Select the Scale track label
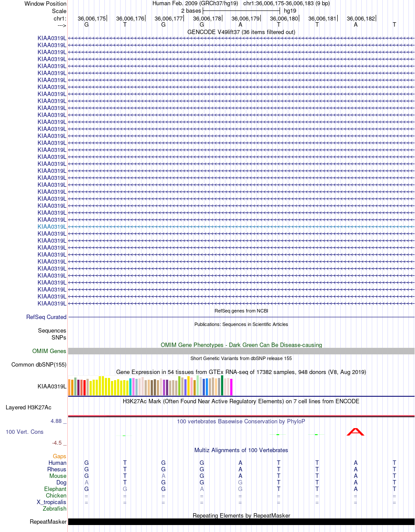The width and height of the screenshot is (415, 532). 59,11
